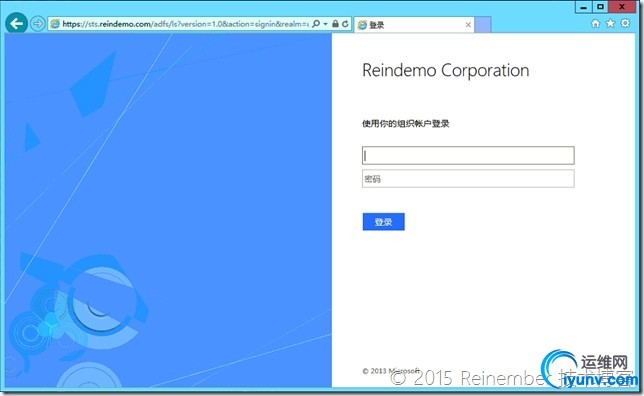Close the browser window

pyautogui.click(x=622, y=7)
